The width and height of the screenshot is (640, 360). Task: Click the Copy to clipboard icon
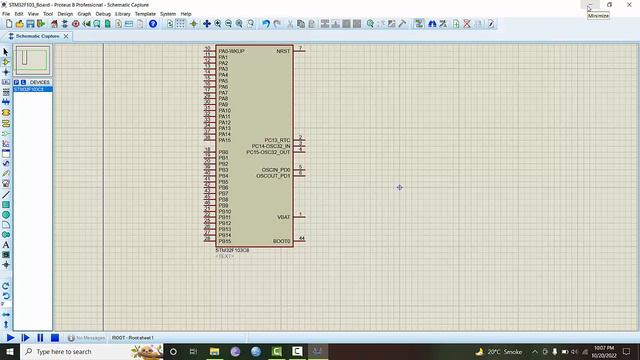tap(301, 24)
